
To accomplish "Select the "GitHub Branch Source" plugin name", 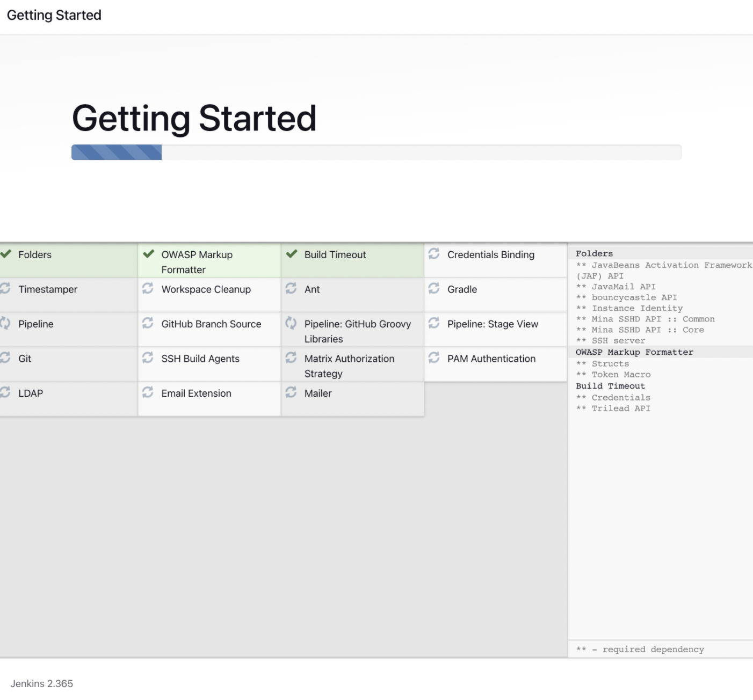I will (x=212, y=324).
